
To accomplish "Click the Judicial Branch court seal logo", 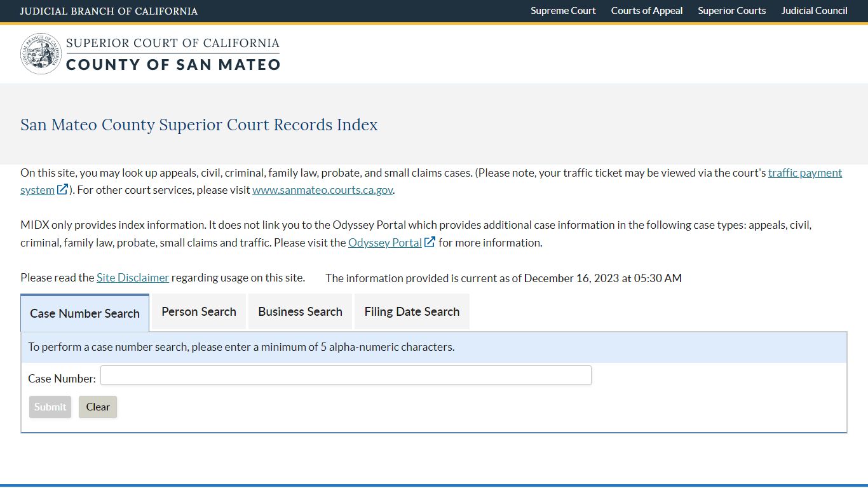I will 41,54.
